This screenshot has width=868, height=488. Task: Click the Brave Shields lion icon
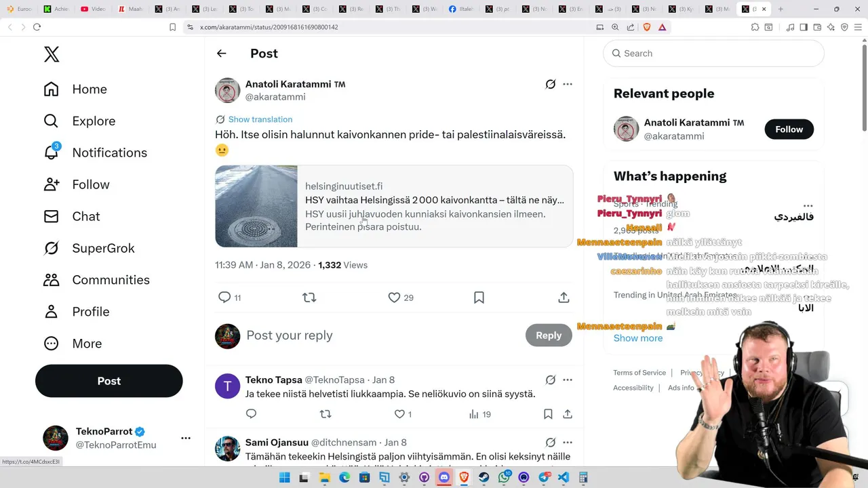tap(646, 27)
